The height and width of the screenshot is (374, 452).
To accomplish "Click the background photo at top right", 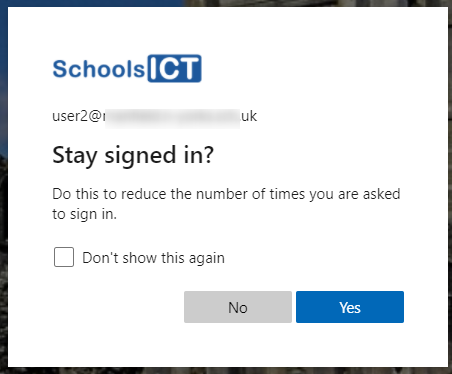I will 317,3.
